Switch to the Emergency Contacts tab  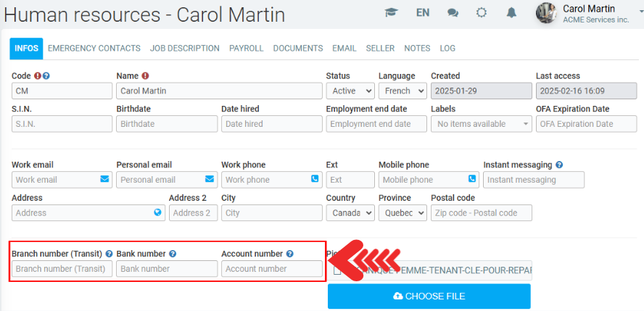click(94, 49)
